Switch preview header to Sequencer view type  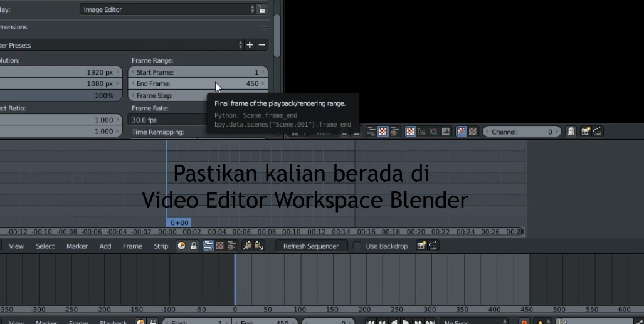371,132
